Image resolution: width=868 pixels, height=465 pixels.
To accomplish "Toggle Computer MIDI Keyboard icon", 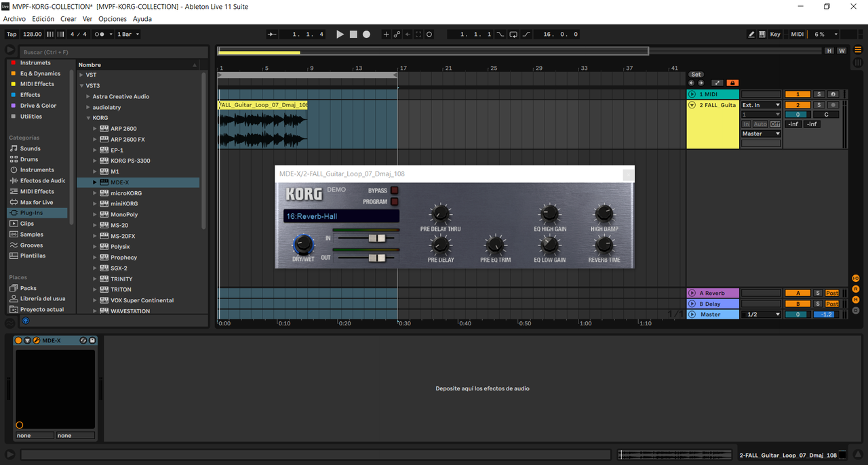I will (762, 34).
